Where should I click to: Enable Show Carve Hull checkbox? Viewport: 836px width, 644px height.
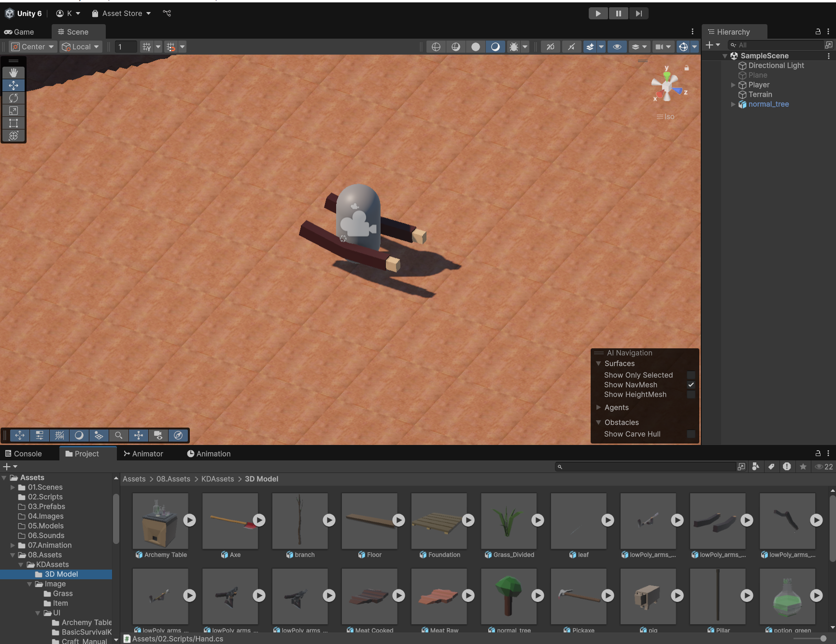click(x=691, y=434)
